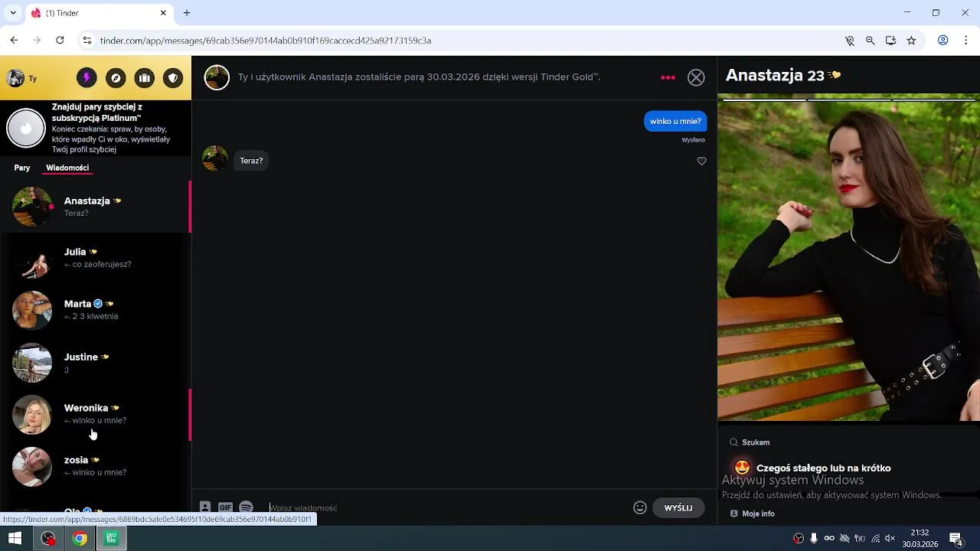Open the GIF picker
This screenshot has height=551, width=980.
[x=225, y=507]
